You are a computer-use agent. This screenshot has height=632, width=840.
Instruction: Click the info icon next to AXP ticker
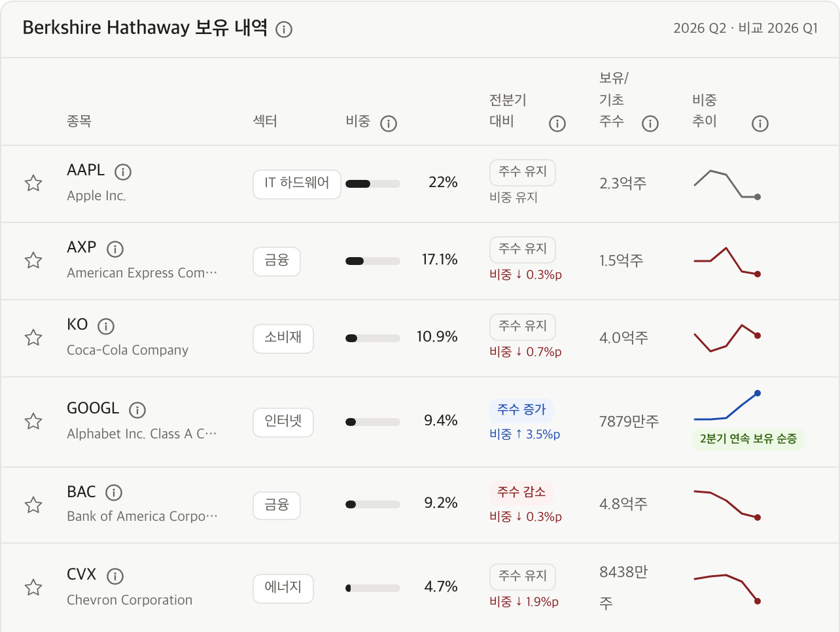115,249
